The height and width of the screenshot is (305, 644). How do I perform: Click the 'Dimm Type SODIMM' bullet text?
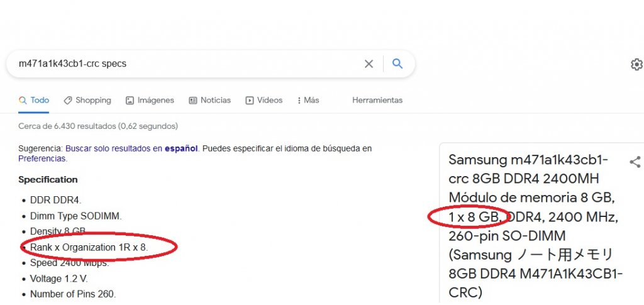pos(75,216)
